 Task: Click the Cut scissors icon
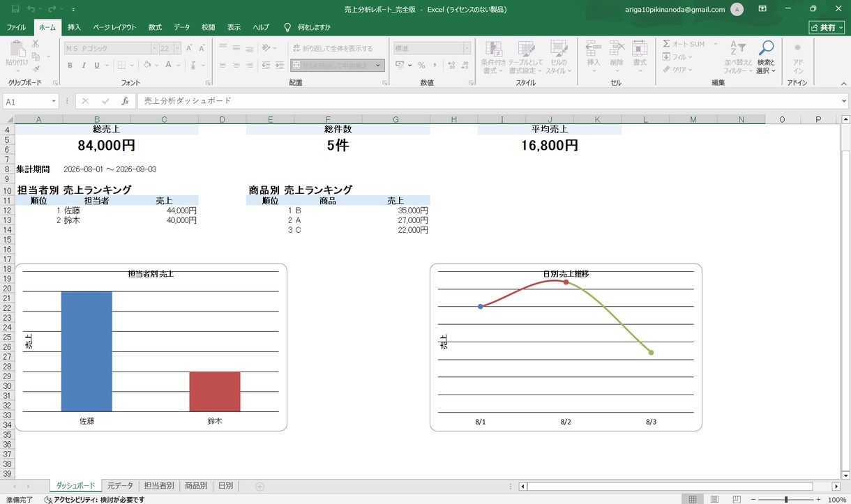(36, 44)
